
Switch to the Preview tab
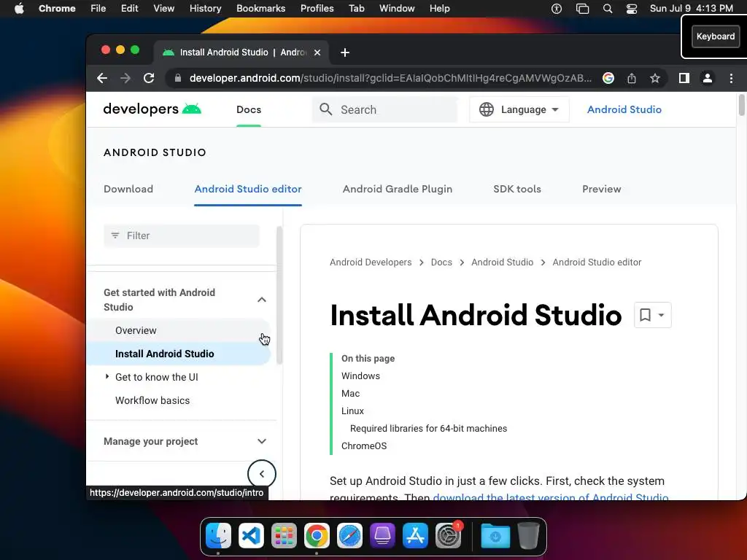coord(601,189)
